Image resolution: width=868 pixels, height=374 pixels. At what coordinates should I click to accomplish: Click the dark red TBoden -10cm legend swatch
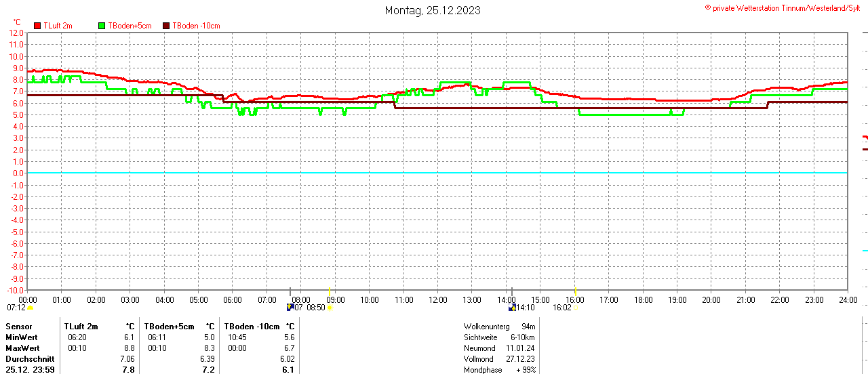pos(167,26)
